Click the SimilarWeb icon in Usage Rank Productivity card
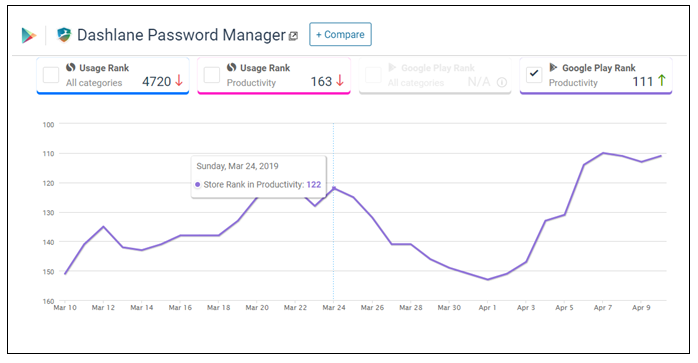 (x=231, y=68)
